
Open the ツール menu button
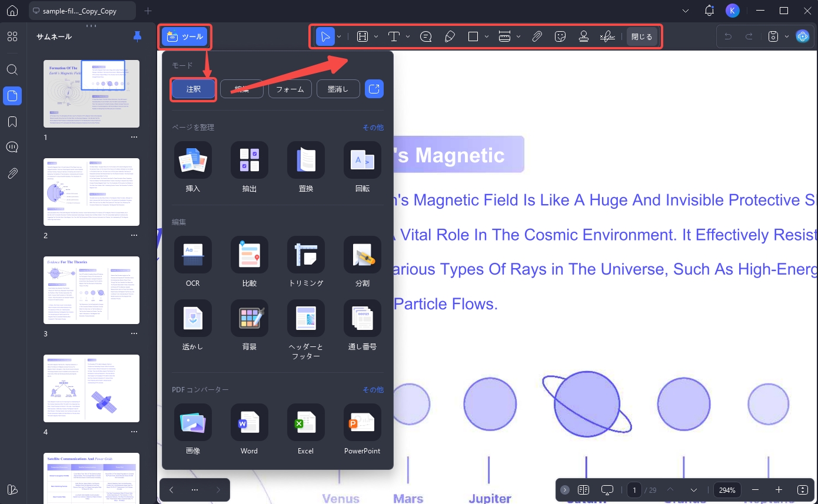point(185,36)
